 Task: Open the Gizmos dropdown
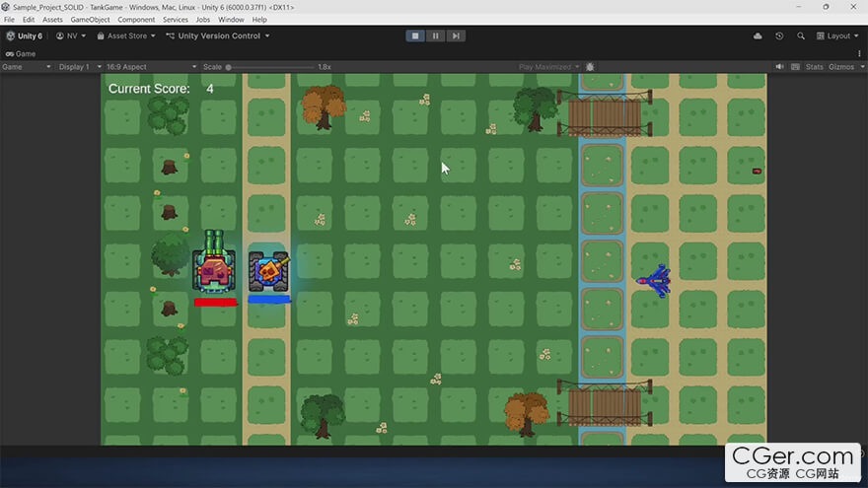click(844, 67)
